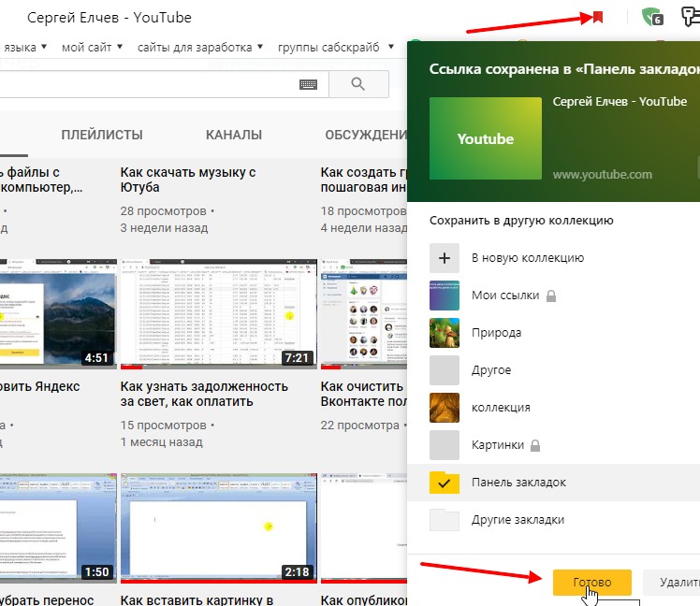Image resolution: width=700 pixels, height=606 pixels.
Task: Click the yellow checked Панель закладок folder icon
Action: coord(445,483)
